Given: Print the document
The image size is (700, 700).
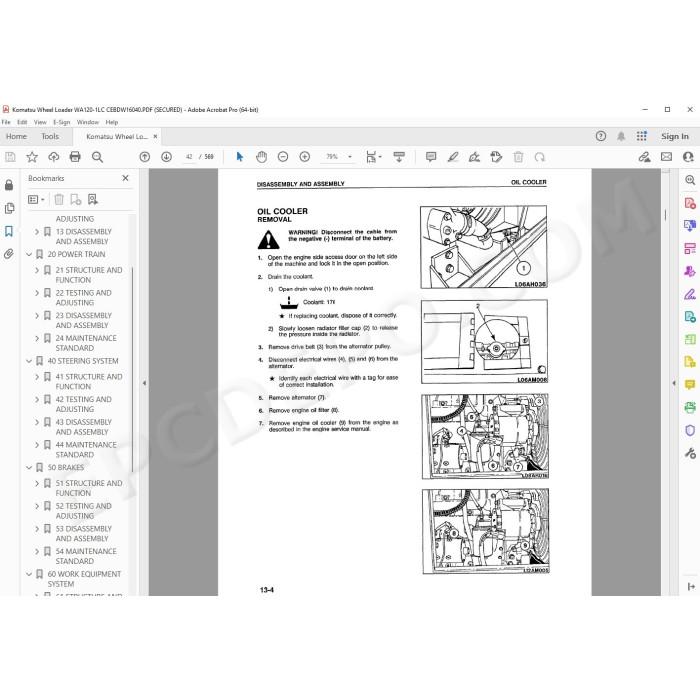Looking at the screenshot, I should [x=75, y=157].
